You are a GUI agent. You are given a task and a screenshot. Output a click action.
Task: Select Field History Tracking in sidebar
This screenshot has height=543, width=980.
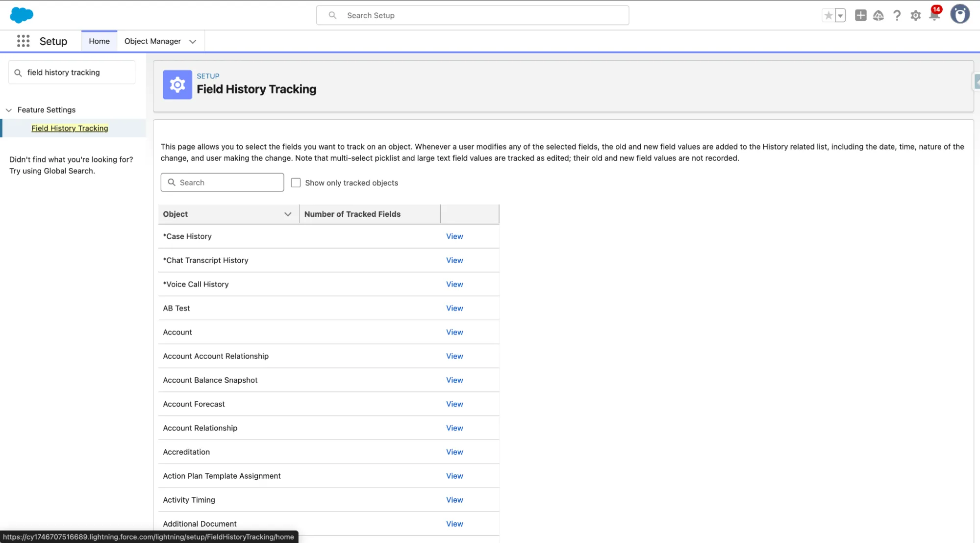(x=70, y=129)
